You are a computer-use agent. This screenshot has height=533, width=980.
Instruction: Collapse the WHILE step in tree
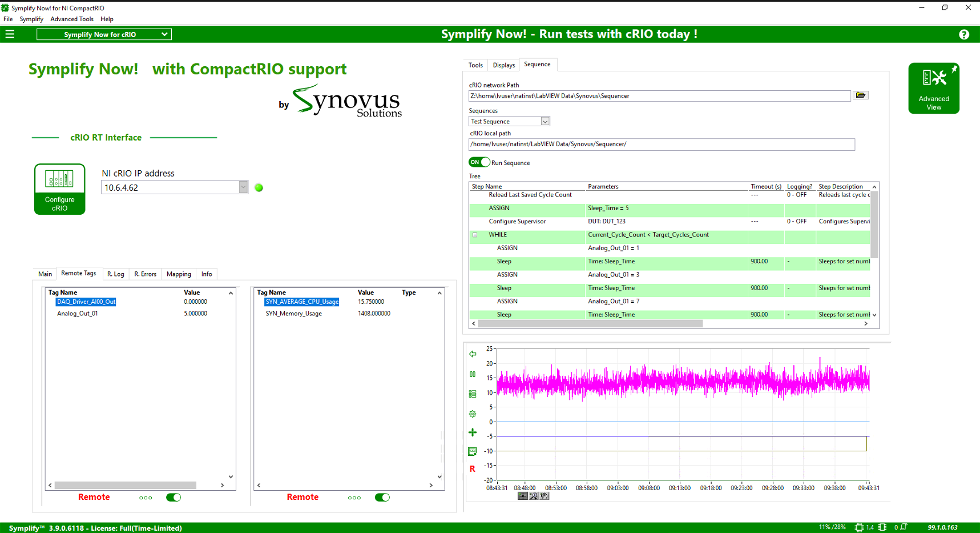[x=475, y=235]
